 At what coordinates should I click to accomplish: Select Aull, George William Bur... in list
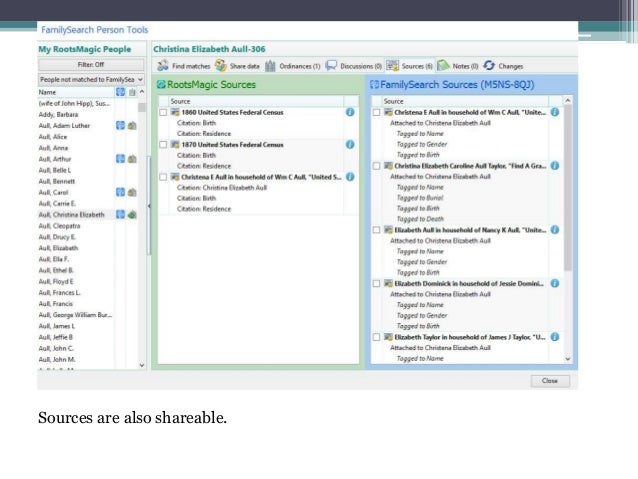[x=75, y=315]
